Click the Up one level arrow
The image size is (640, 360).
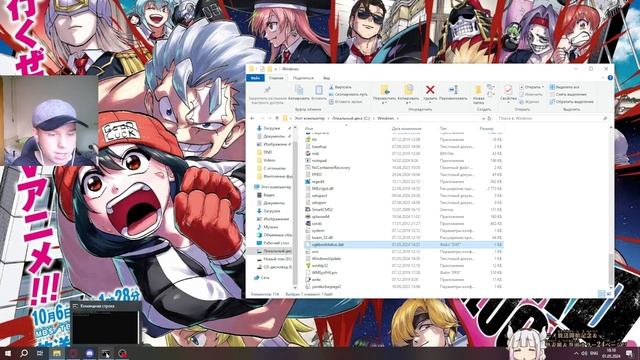click(x=277, y=118)
